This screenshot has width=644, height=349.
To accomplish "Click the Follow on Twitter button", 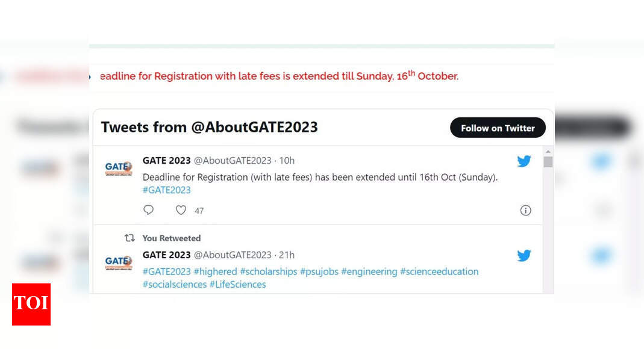I will [498, 128].
